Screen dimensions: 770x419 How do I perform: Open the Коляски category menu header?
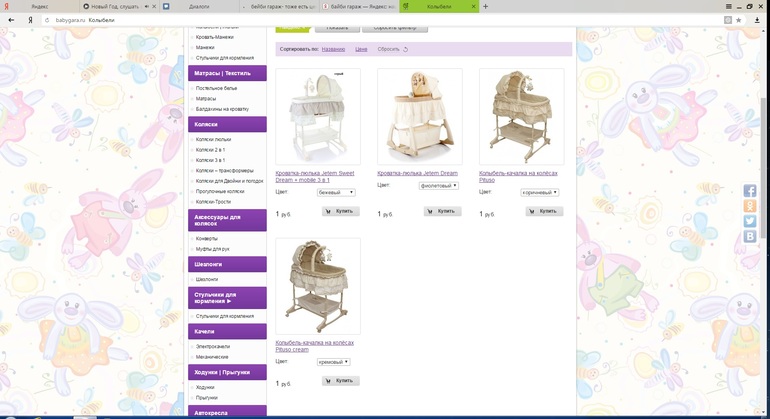(x=227, y=124)
